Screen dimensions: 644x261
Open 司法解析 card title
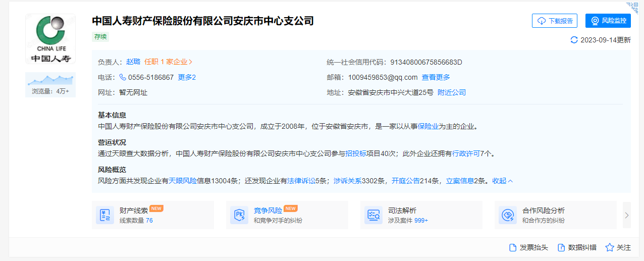pos(402,211)
